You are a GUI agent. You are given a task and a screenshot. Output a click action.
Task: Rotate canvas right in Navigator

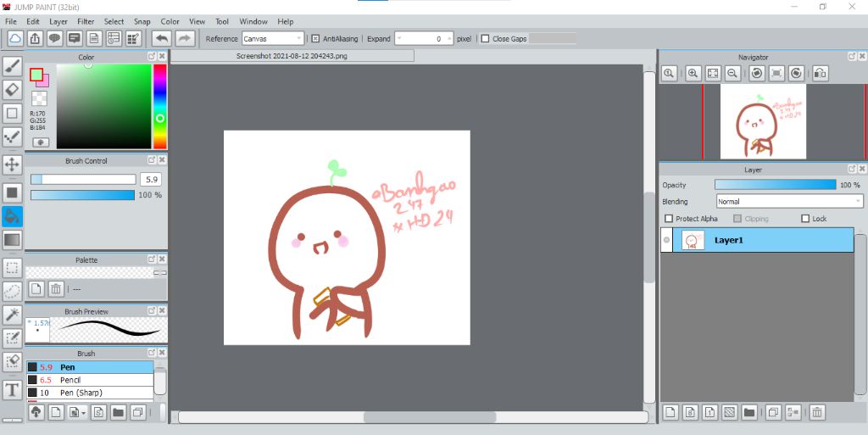796,73
